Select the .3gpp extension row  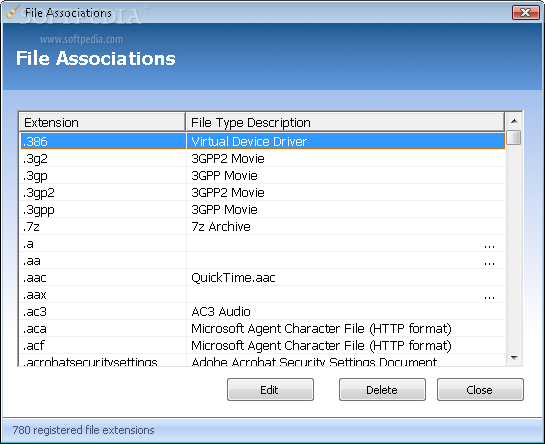(263, 209)
